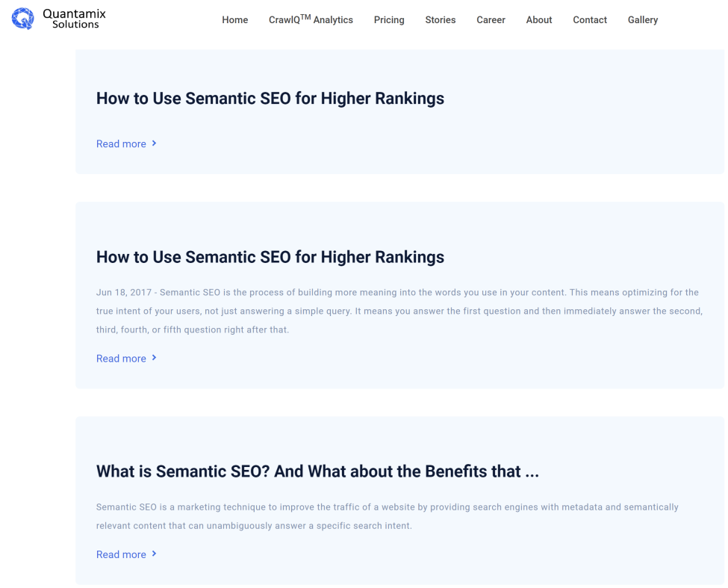Click Read more under the Jun 18, 2017 article

pos(121,359)
